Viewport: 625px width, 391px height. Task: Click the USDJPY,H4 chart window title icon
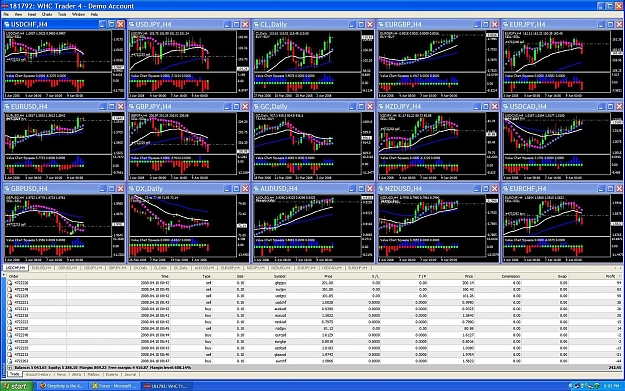click(x=132, y=24)
